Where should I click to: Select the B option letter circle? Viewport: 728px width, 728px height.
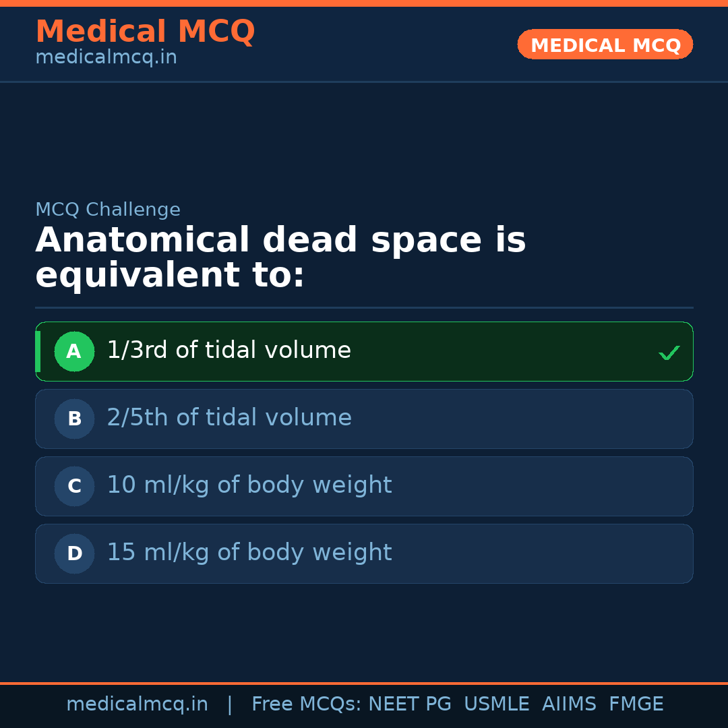click(x=74, y=419)
